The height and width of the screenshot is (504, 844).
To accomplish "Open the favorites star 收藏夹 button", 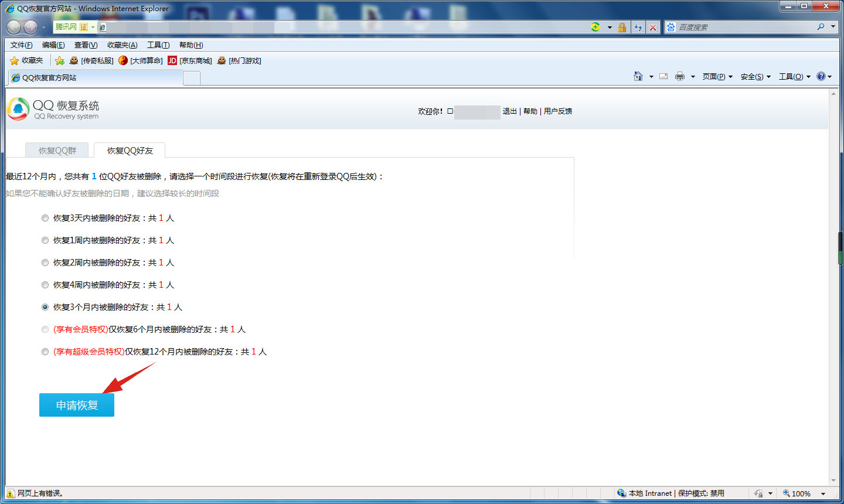I will click(x=26, y=60).
